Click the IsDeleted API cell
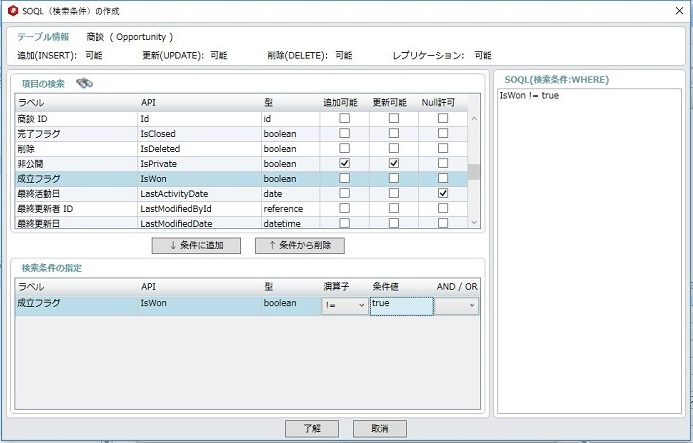The image size is (693, 443). 199,149
